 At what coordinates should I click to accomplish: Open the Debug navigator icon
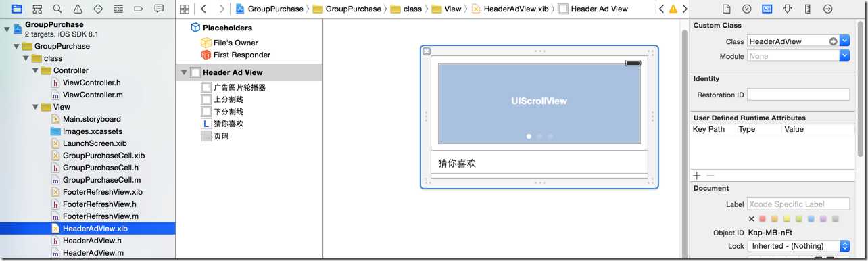tap(118, 9)
